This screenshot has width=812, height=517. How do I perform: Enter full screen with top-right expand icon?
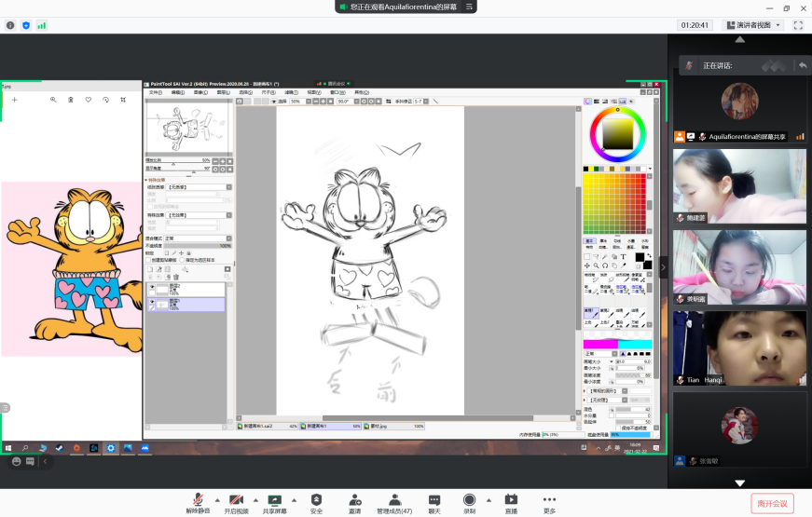click(x=798, y=25)
